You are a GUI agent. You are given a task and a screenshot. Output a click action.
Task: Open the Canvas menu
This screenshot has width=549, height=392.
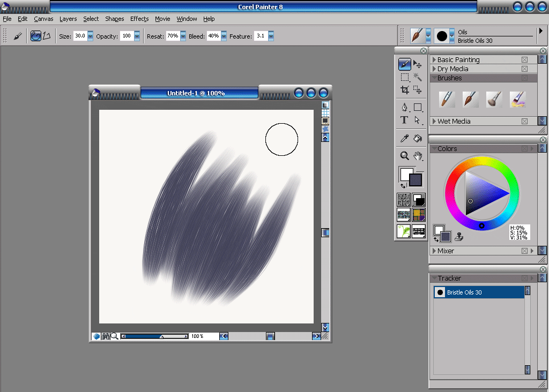tap(43, 19)
